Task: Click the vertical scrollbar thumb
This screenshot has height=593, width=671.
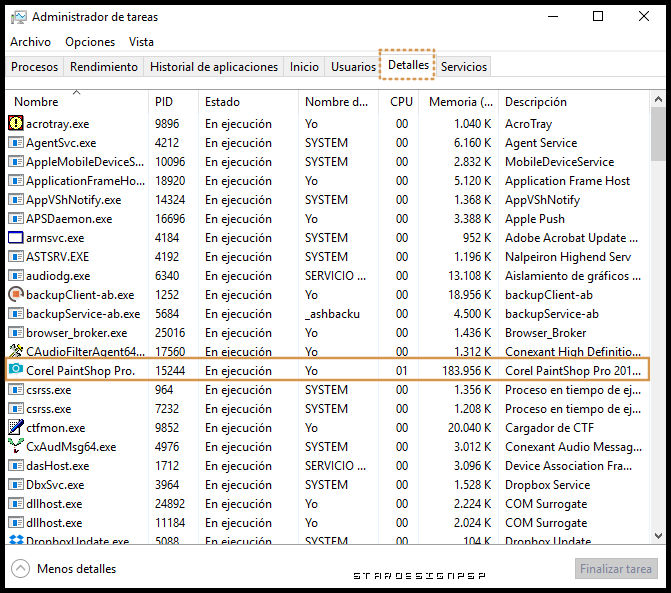Action: click(658, 134)
